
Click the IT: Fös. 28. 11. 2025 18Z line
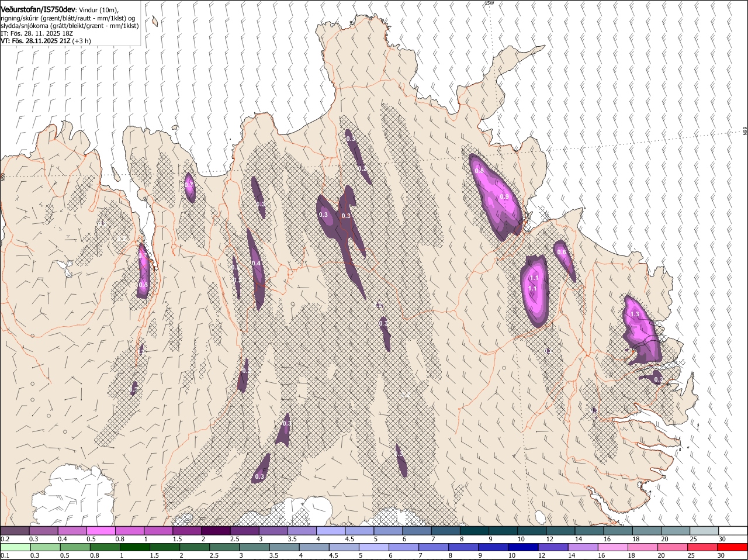pos(36,34)
